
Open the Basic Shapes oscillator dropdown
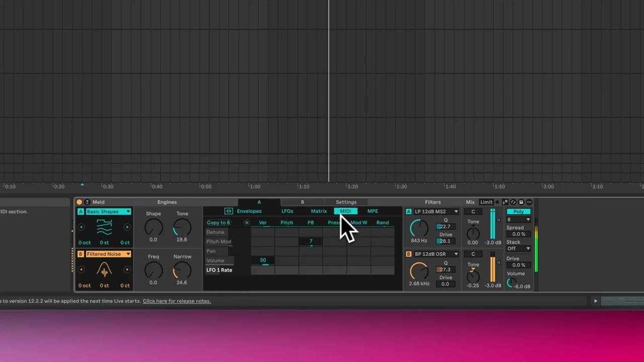pos(108,212)
